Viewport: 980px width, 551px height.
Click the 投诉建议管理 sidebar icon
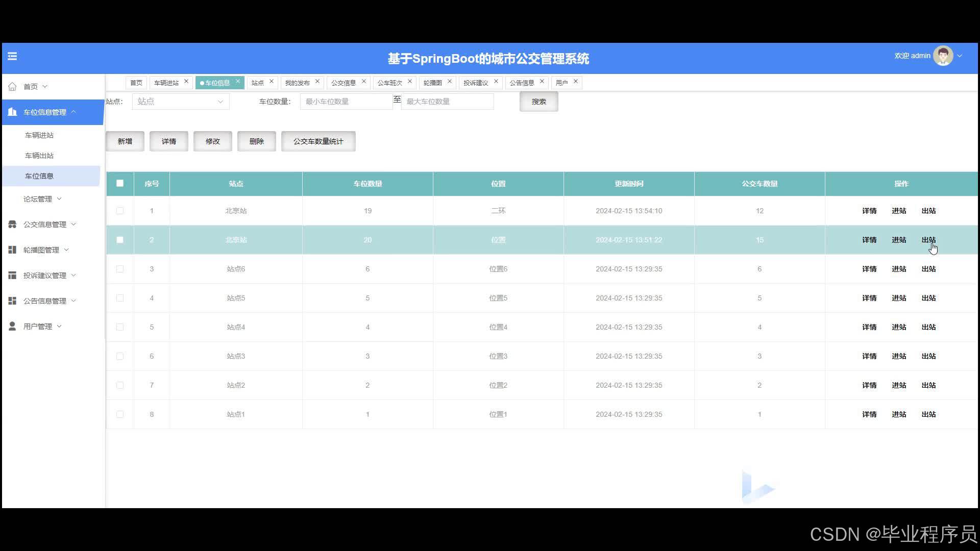[12, 275]
